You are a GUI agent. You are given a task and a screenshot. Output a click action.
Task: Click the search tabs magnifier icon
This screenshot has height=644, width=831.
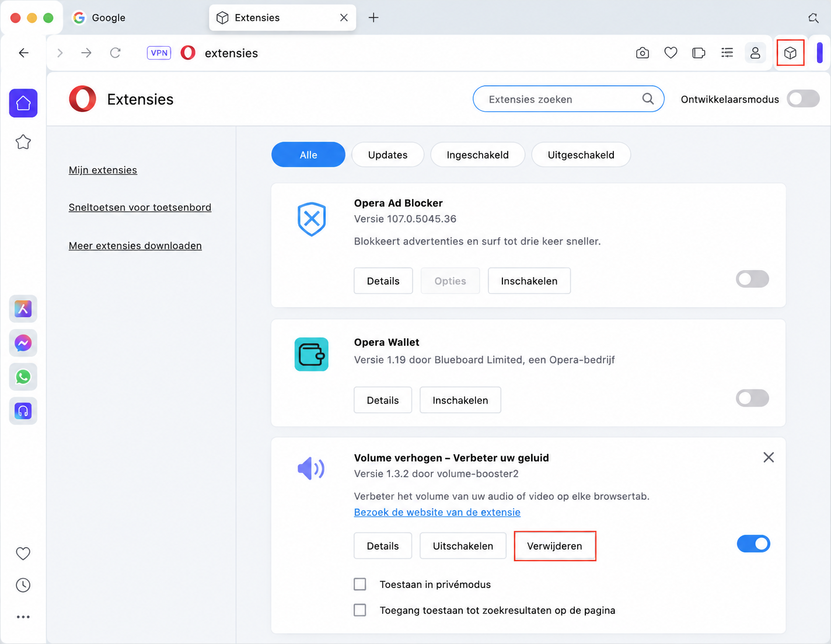point(813,18)
